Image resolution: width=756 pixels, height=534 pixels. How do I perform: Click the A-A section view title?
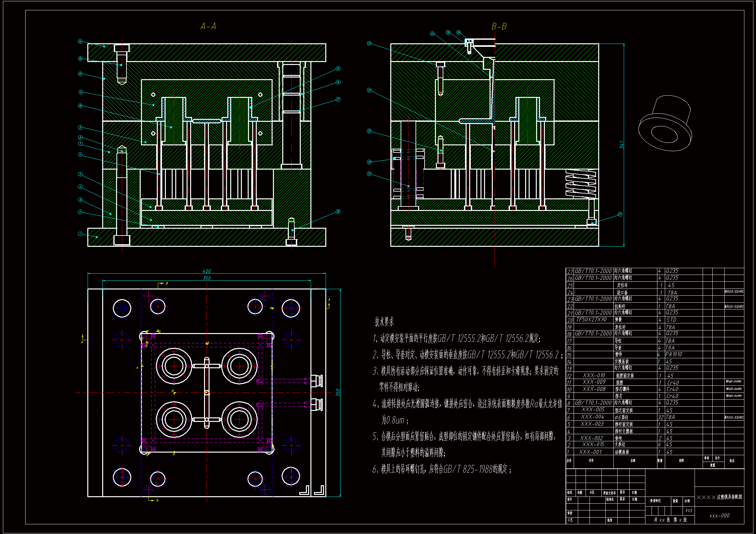(208, 26)
